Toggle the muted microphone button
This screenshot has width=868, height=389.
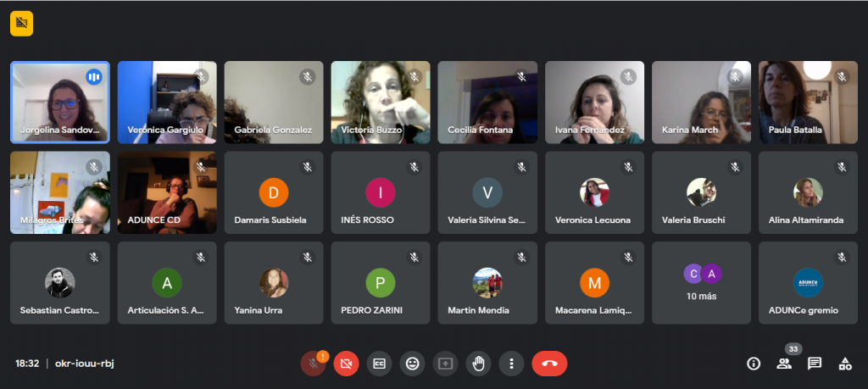313,364
